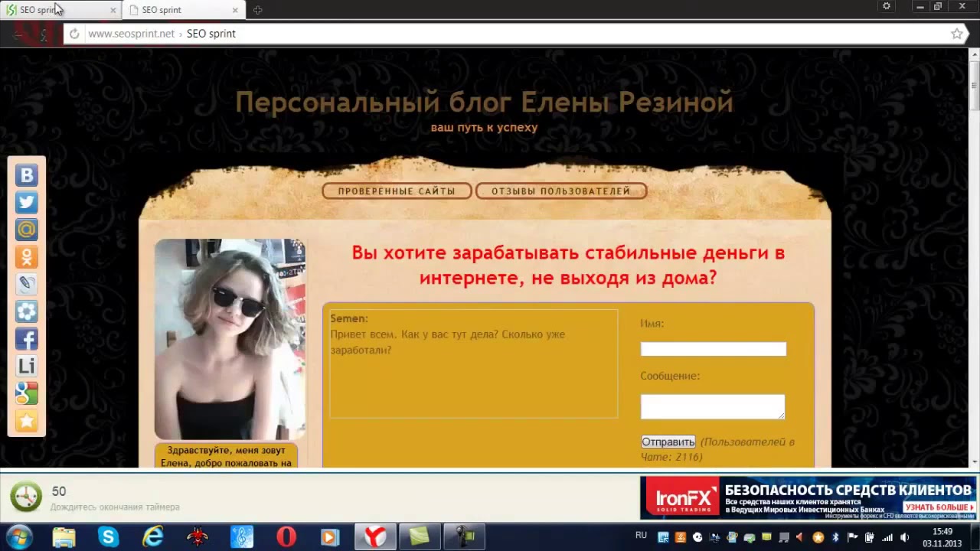This screenshot has width=980, height=551.
Task: Click УЗНАТЬ БОЛЬШЕ in IronFX banner
Action: 938,507
